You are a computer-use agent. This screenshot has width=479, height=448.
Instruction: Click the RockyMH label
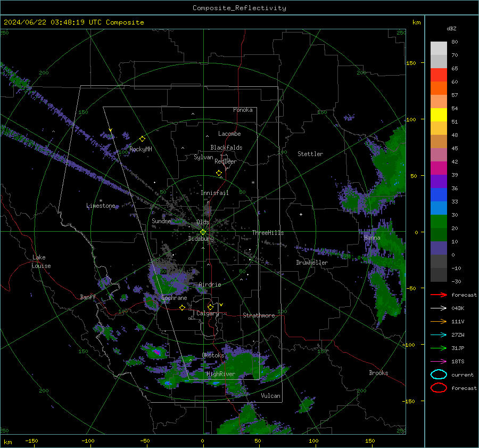point(141,149)
